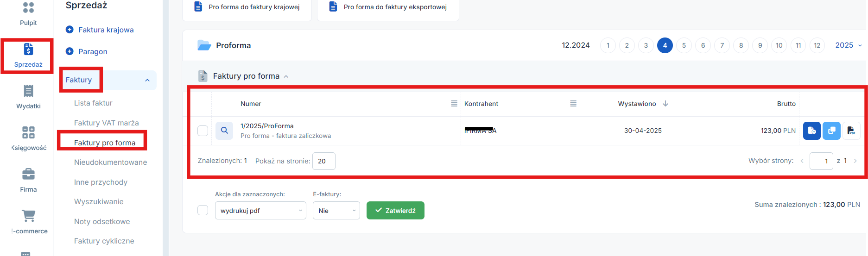Select Lista faktur in submenu
Image resolution: width=868 pixels, height=256 pixels.
(x=93, y=103)
